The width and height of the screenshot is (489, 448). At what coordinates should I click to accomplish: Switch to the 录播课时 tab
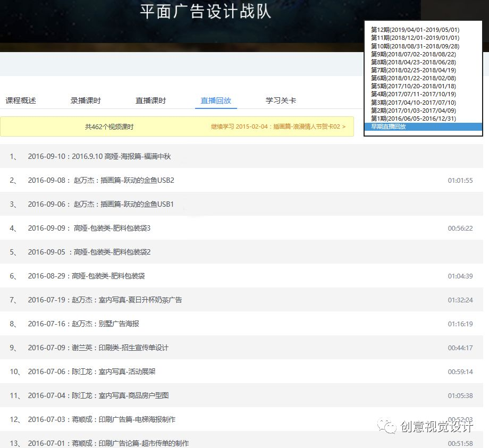86,100
